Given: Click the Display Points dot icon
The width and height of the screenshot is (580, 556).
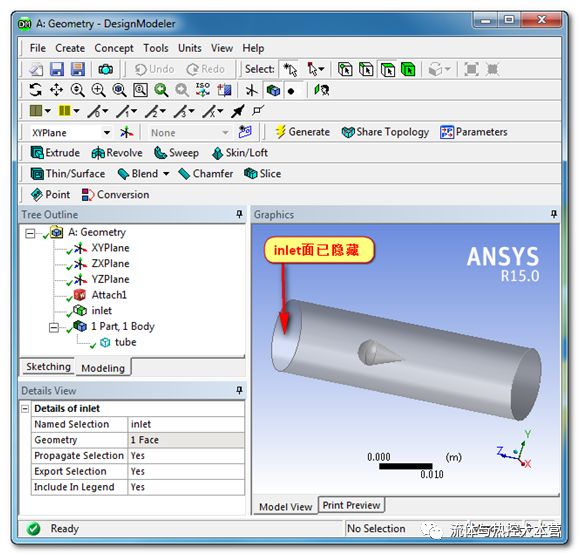Looking at the screenshot, I should (x=291, y=91).
